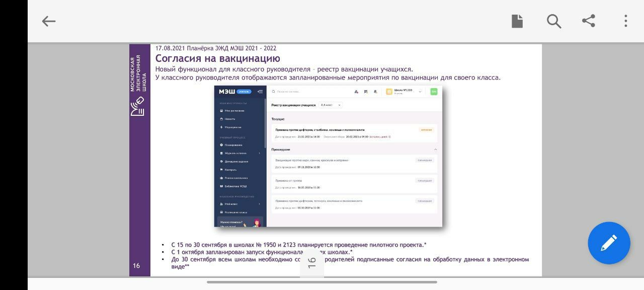Click the line 'У классного руководителя отображаются'
The height and width of the screenshot is (290, 644).
(328, 78)
